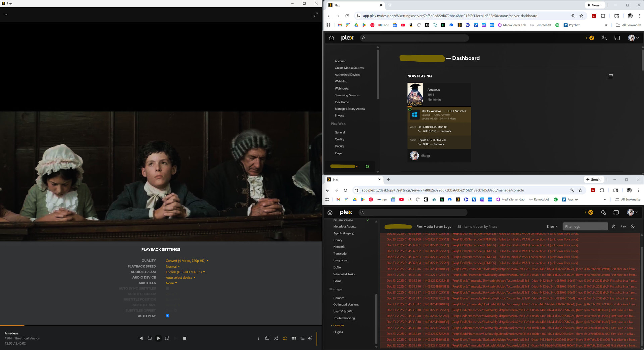Click the Plex search box in dashboard window

414,38
